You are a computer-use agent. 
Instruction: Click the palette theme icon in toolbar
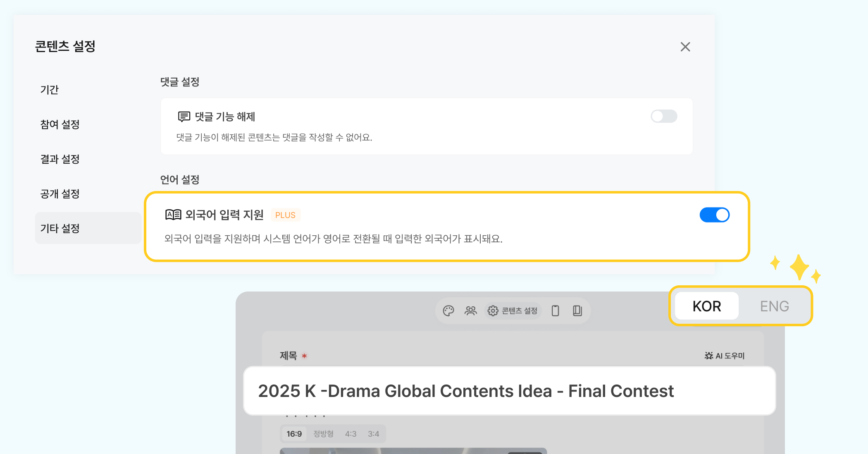pos(448,311)
